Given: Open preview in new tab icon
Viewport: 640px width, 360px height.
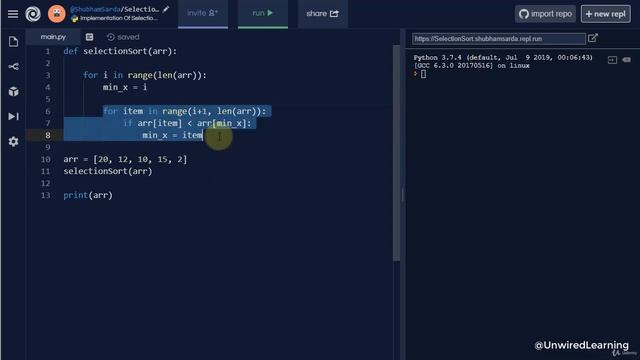Looking at the screenshot, I should pyautogui.click(x=593, y=38).
